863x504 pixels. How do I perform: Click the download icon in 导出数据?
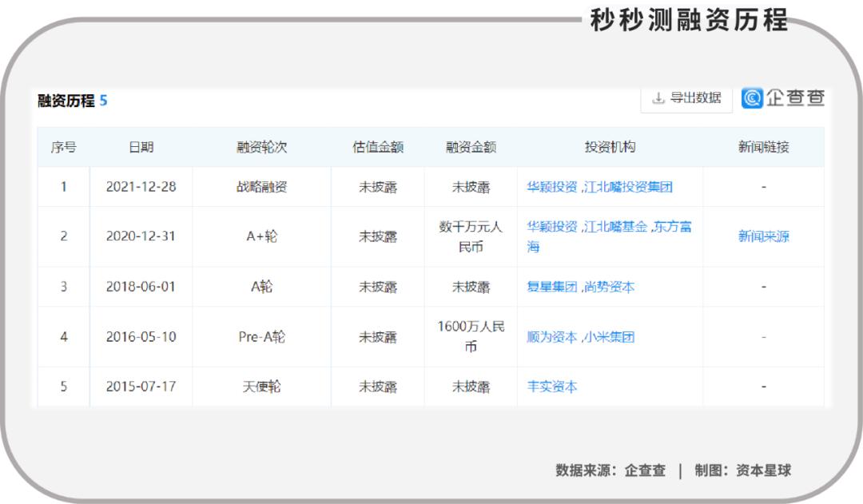pos(658,98)
